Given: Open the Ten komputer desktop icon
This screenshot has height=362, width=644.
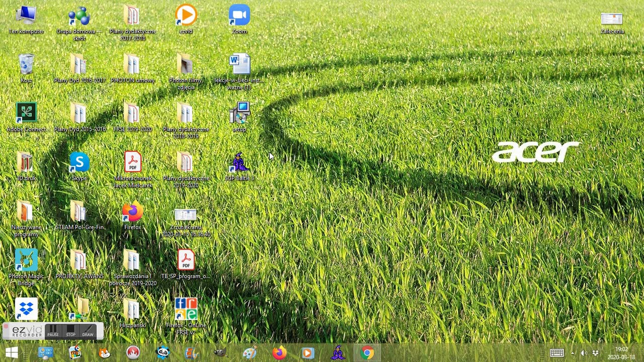Looking at the screenshot, I should click(x=26, y=20).
